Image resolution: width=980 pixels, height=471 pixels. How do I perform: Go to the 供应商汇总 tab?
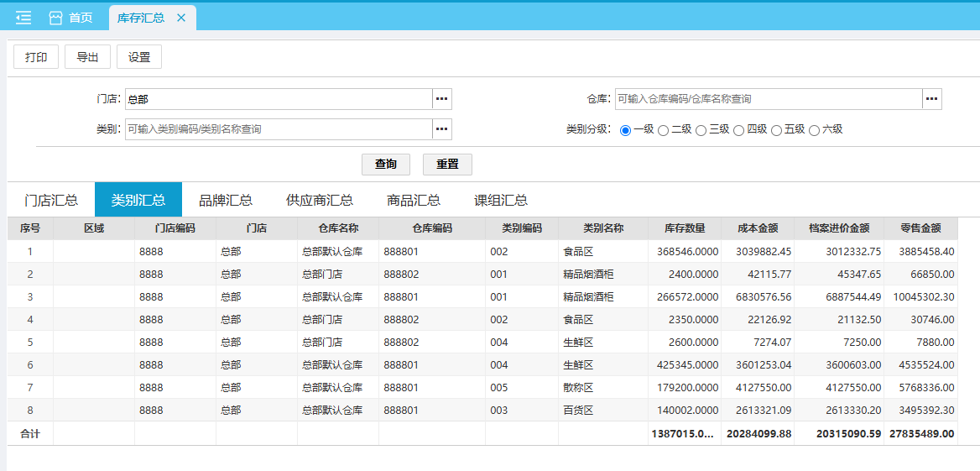tap(319, 200)
